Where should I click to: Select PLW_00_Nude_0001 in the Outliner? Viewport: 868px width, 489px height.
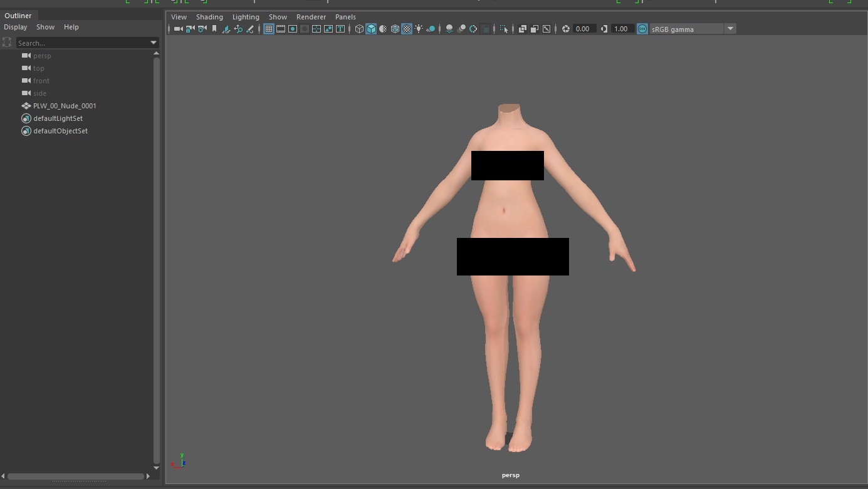pos(65,106)
